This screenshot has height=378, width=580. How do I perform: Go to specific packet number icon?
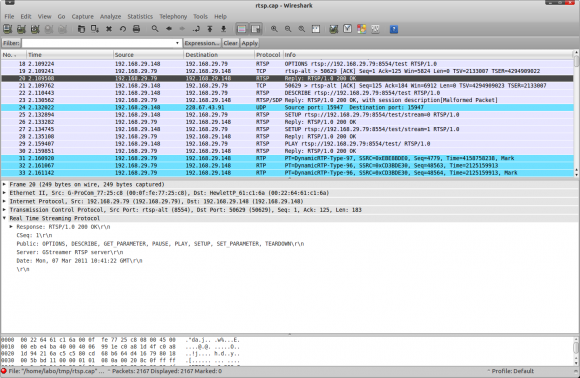[196, 29]
